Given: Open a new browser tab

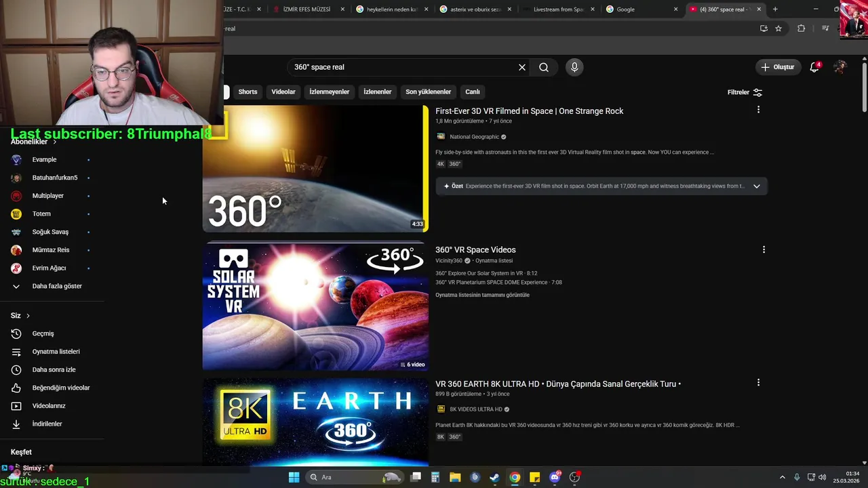Looking at the screenshot, I should [775, 9].
